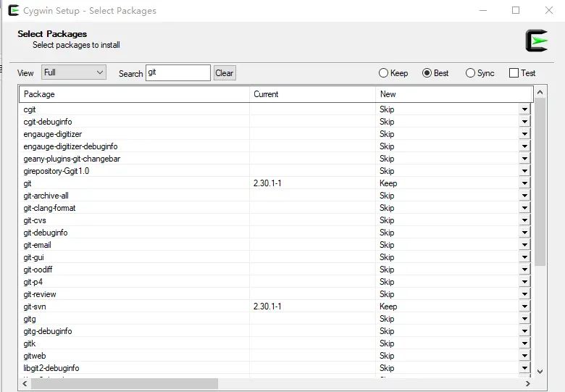The width and height of the screenshot is (565, 392).
Task: Select the girepository-Ggit1.0 package name
Action: pos(56,171)
